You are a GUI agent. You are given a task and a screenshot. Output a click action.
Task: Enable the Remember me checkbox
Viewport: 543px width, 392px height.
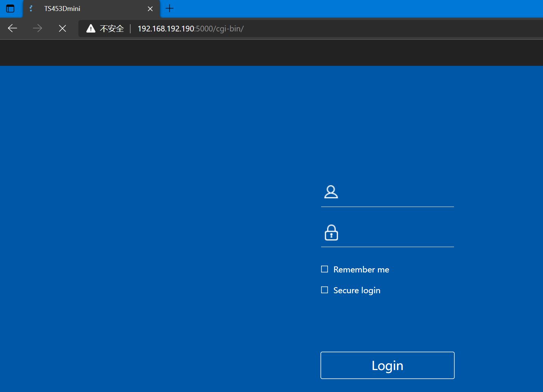click(325, 269)
